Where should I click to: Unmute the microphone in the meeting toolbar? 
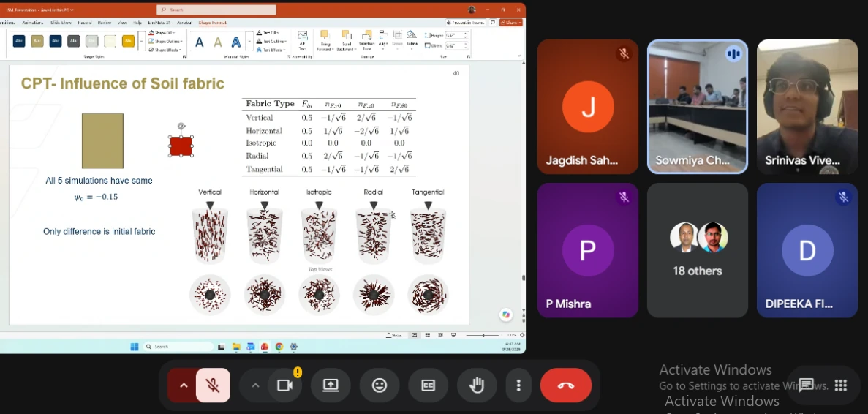pos(213,385)
